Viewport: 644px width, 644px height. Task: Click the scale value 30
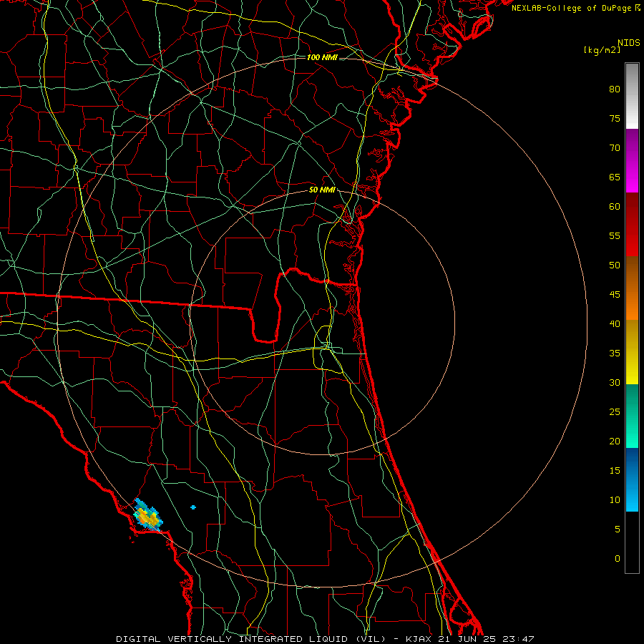[x=615, y=382]
